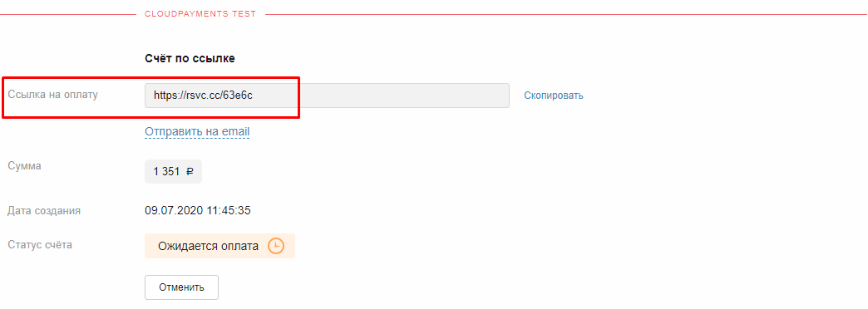
Task: Click the red highlight frame's bottom border
Action: click(151, 116)
